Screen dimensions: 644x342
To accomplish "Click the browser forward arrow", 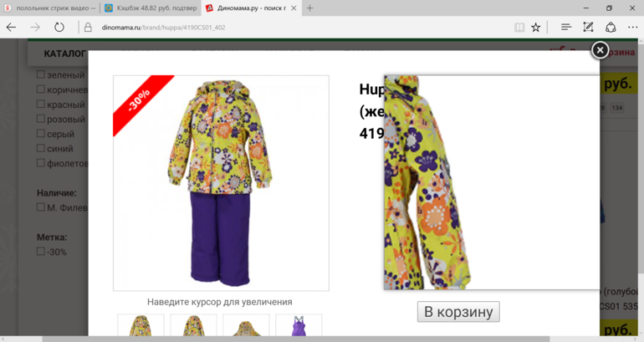I will pyautogui.click(x=35, y=27).
